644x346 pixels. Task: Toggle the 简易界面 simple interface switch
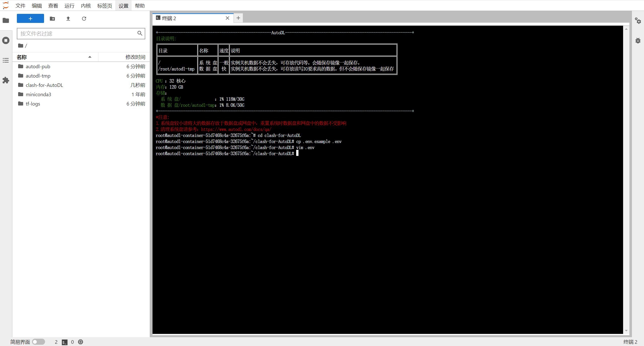pyautogui.click(x=39, y=342)
